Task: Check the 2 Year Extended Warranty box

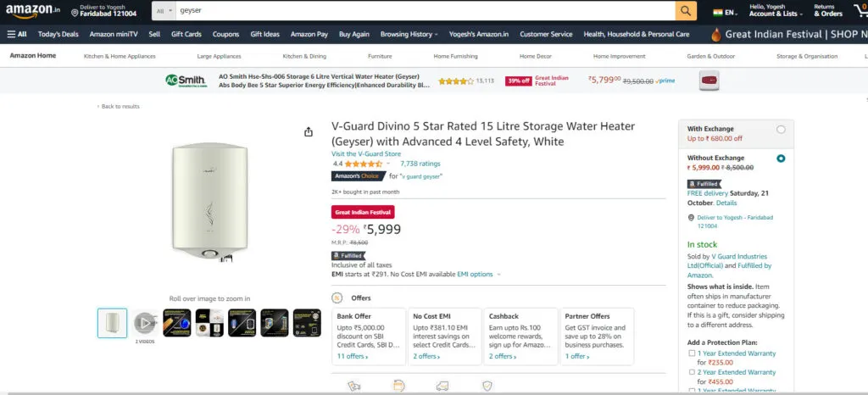Action: click(692, 372)
